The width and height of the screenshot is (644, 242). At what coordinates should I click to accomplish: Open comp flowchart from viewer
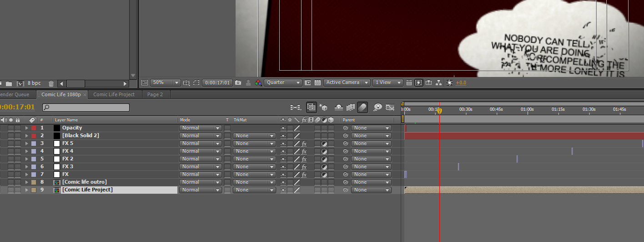coord(438,82)
